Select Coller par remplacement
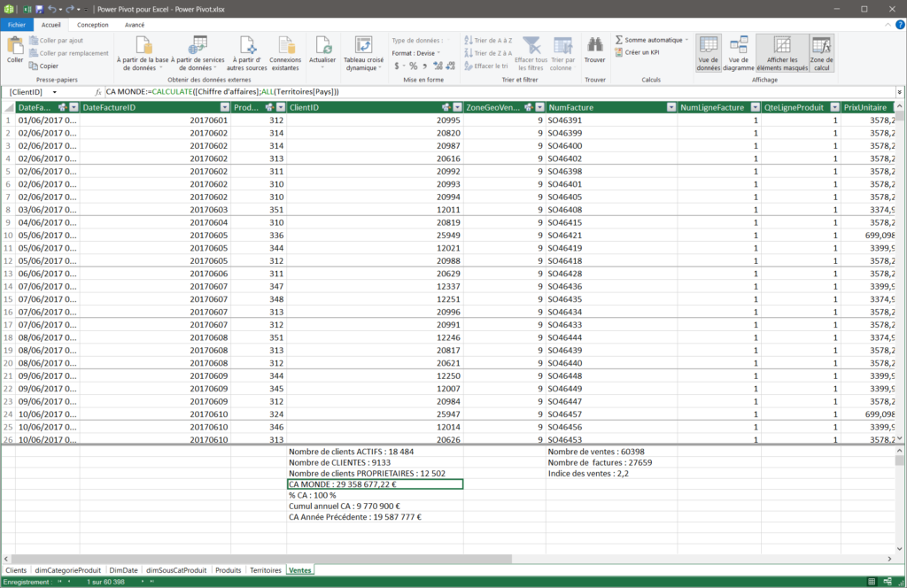Viewport: 907px width, 588px height. pos(69,53)
